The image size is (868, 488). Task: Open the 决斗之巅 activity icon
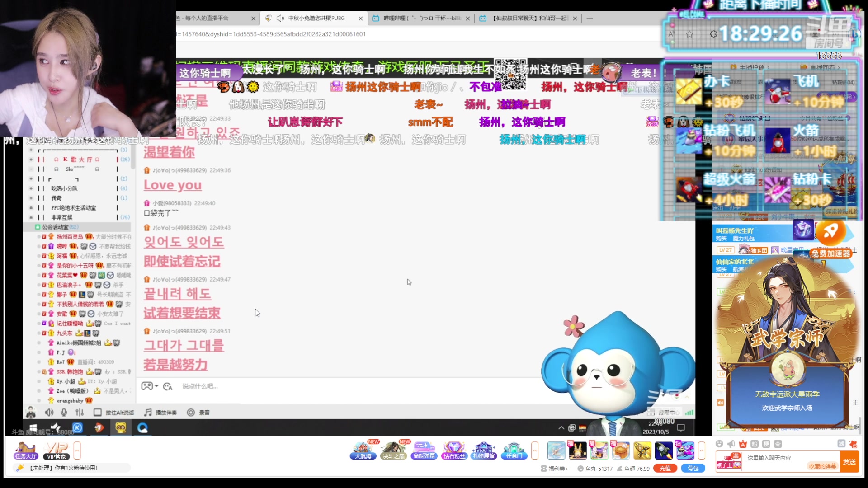[x=393, y=450]
